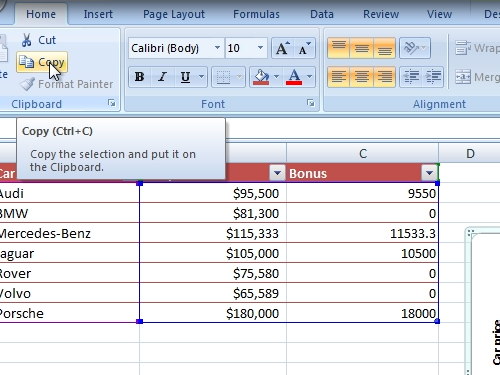Select bonus cell 10500

[362, 253]
